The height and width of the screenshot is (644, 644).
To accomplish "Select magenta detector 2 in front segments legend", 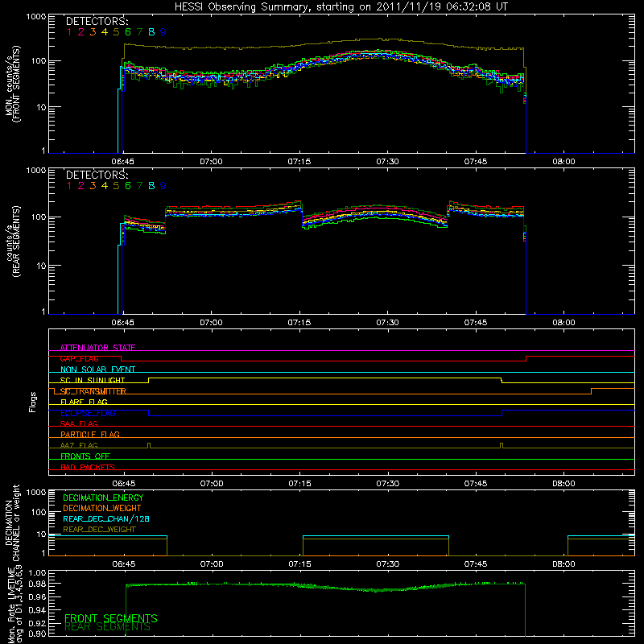I will (81, 32).
